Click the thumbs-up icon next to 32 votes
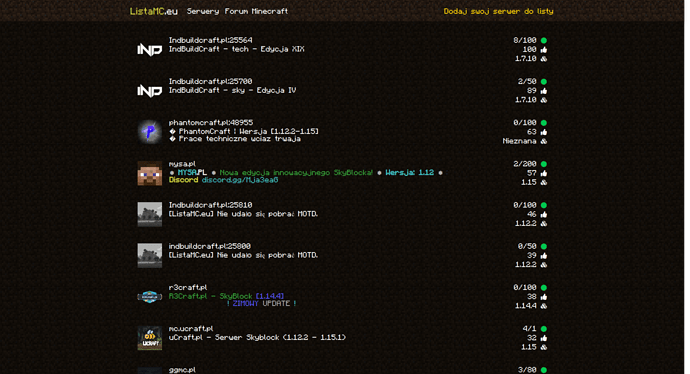Viewport: 690px width, 374px height. click(x=544, y=338)
